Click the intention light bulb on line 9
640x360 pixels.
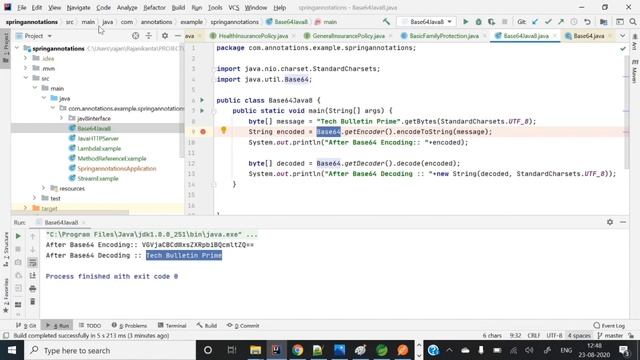(224, 130)
